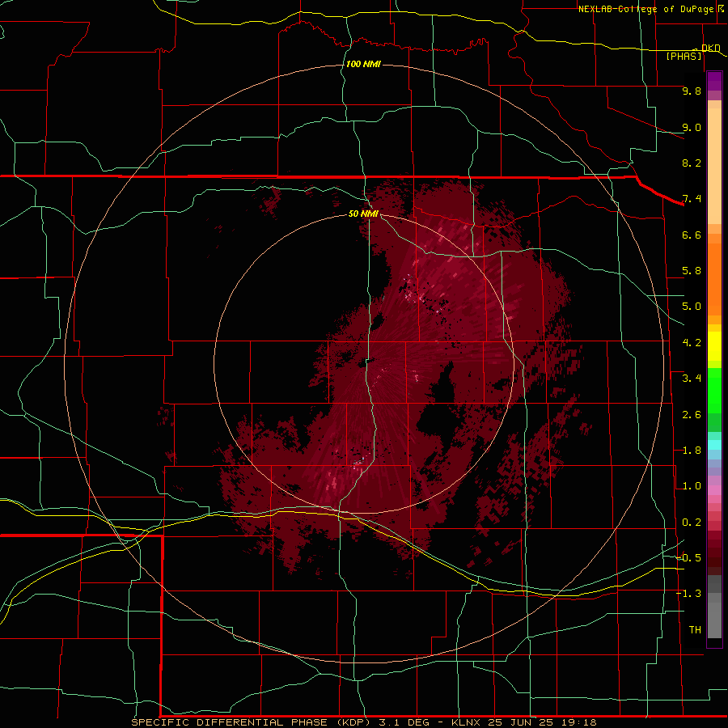Click the NEXLAB-College of DuPage label
The image size is (728, 728).
point(646,9)
